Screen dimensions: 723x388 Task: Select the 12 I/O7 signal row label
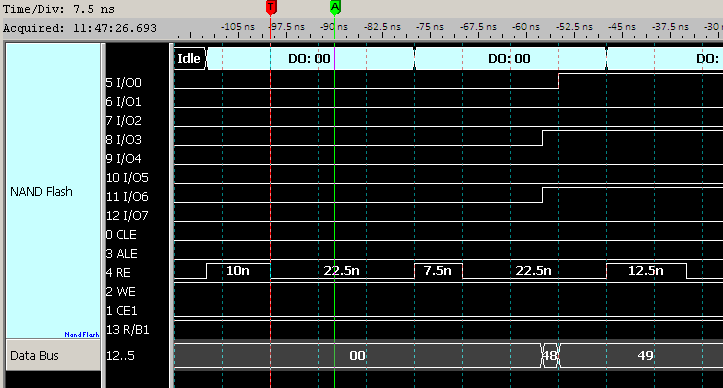pos(127,215)
